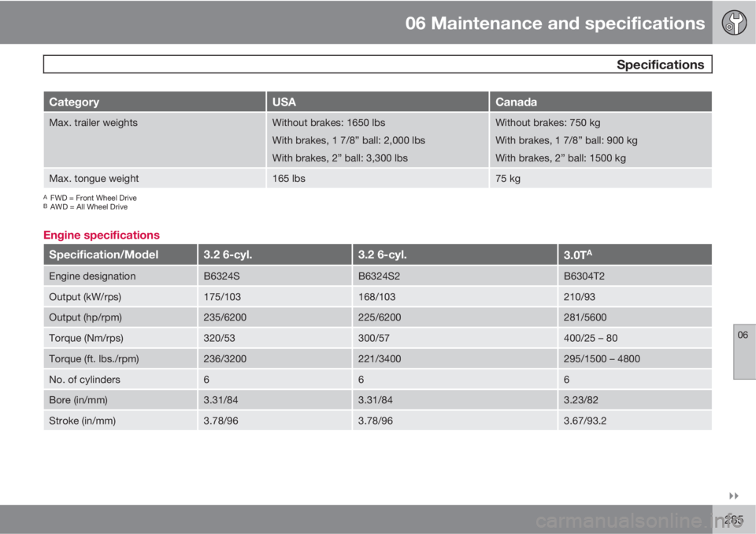The image size is (756, 534).
Task: Click 'With brakes, 2" ball: 3,300 lbs'
Action: coord(339,158)
